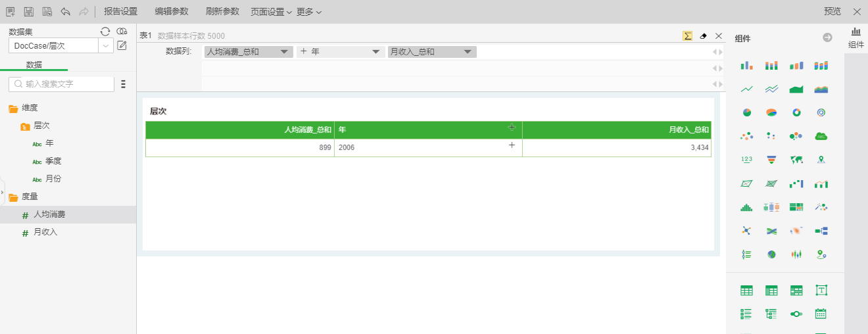
Task: Insert a pie chart component
Action: [x=746, y=112]
